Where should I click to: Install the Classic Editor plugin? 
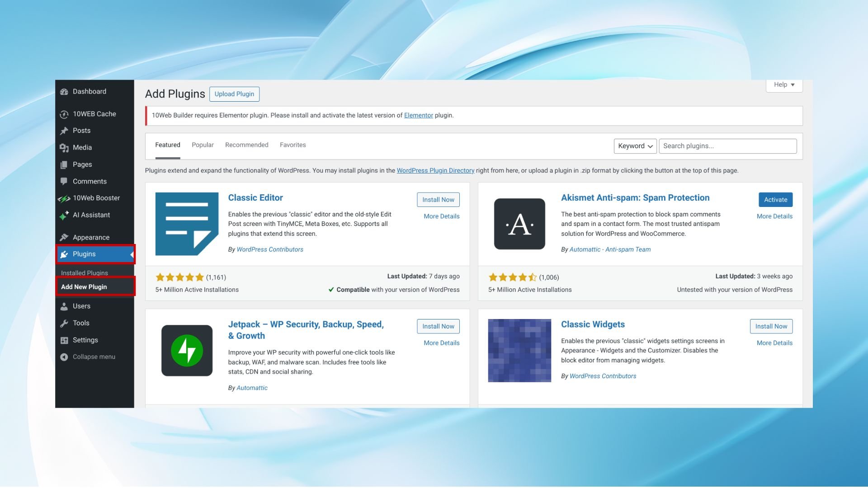(438, 200)
